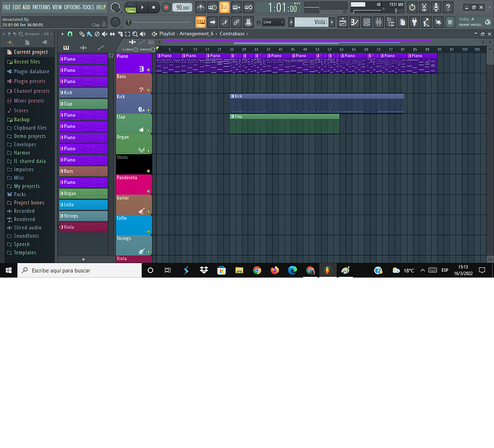The image size is (494, 448).
Task: Select the paint brush tool in playlist
Action: coord(89,34)
